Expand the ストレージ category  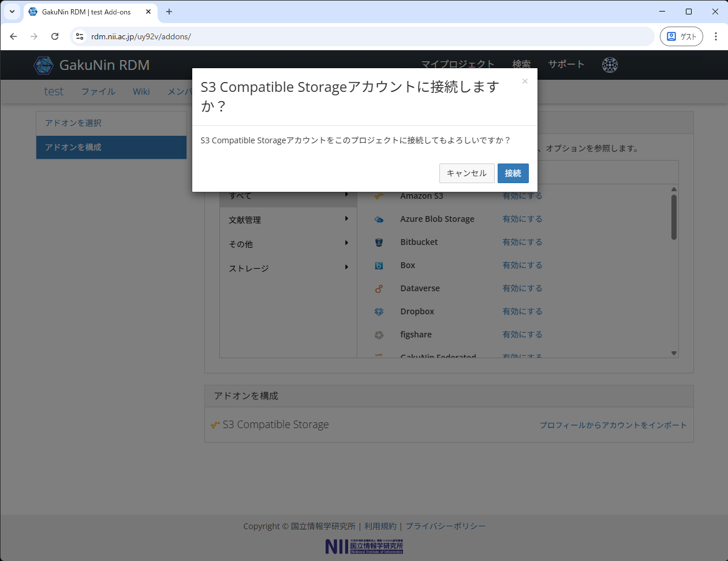288,268
